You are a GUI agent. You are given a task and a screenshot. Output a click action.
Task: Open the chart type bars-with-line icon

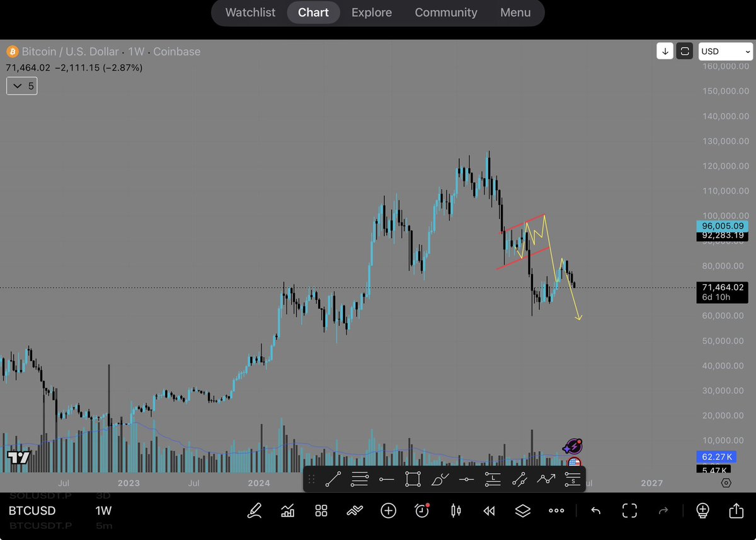tap(288, 510)
